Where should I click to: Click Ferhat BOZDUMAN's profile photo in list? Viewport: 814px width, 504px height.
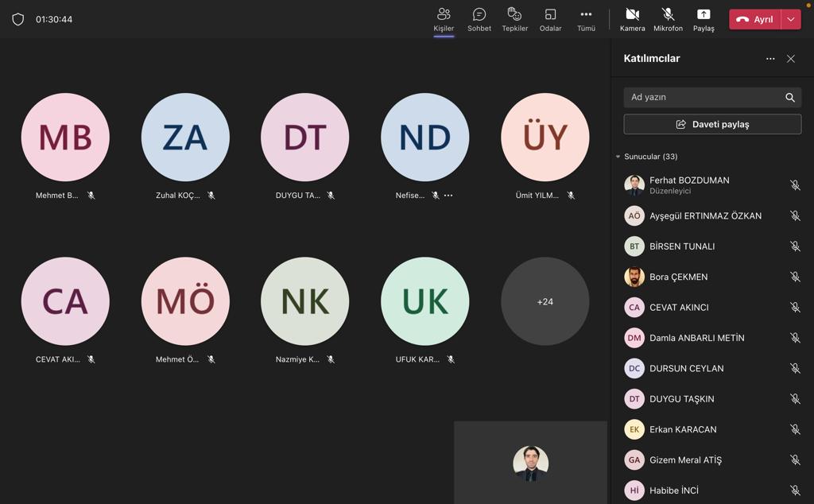pos(634,184)
